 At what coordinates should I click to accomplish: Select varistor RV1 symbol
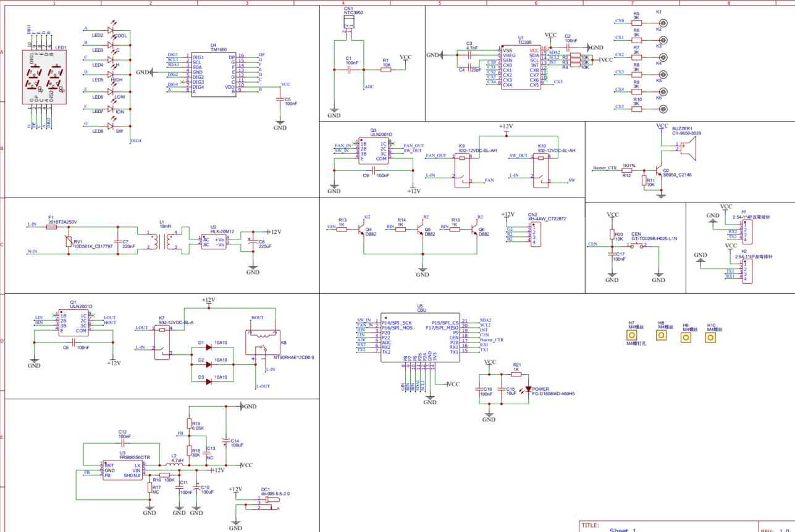(x=69, y=241)
